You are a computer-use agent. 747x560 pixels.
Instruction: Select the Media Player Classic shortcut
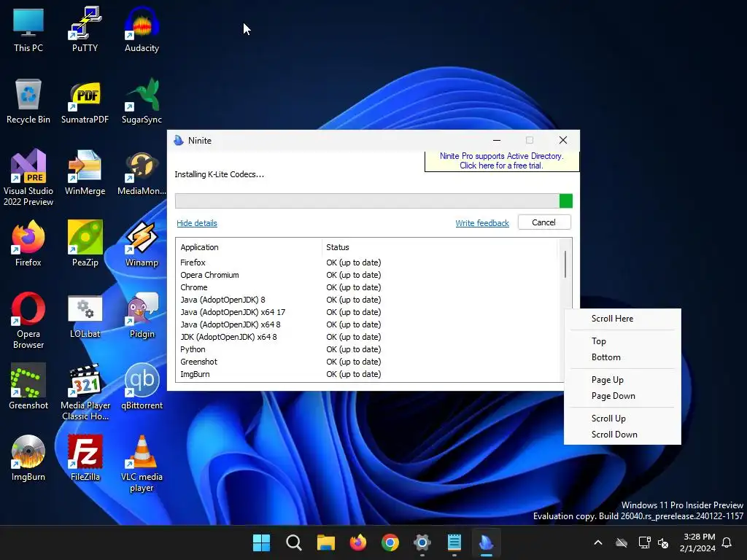coord(85,392)
